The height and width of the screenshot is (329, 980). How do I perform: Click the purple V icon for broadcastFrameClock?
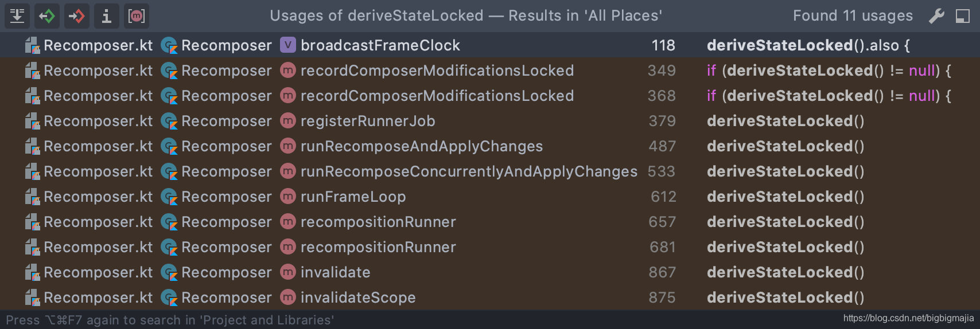[x=287, y=45]
